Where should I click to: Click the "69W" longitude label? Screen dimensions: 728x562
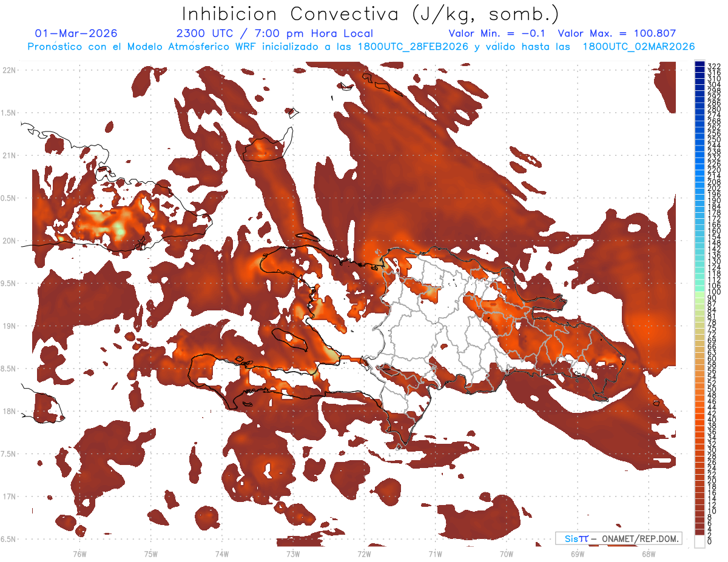pos(577,554)
